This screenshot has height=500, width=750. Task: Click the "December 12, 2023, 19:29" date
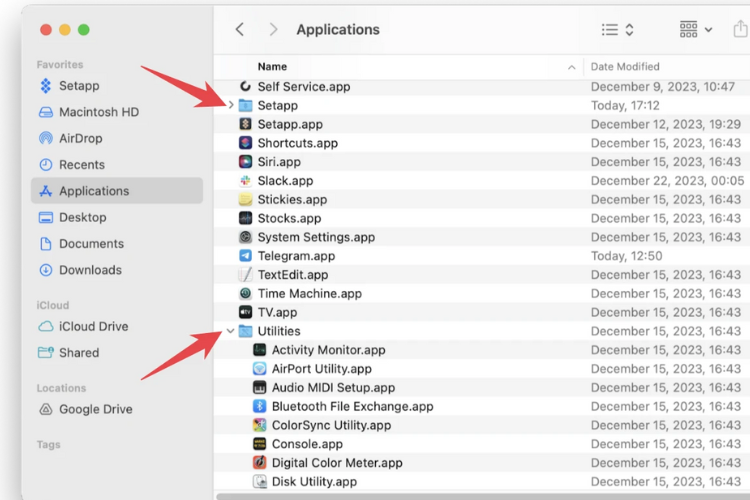coord(665,124)
